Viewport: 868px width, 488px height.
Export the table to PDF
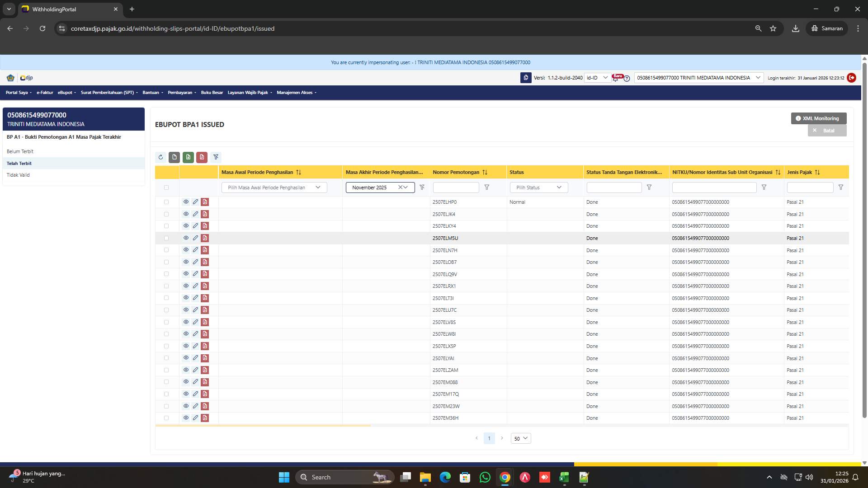click(202, 157)
